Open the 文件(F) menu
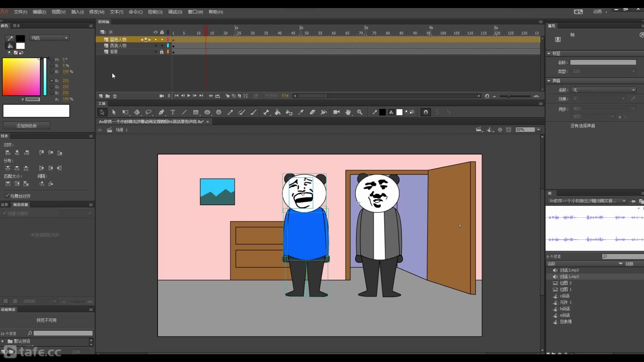The height and width of the screenshot is (362, 644). [20, 12]
